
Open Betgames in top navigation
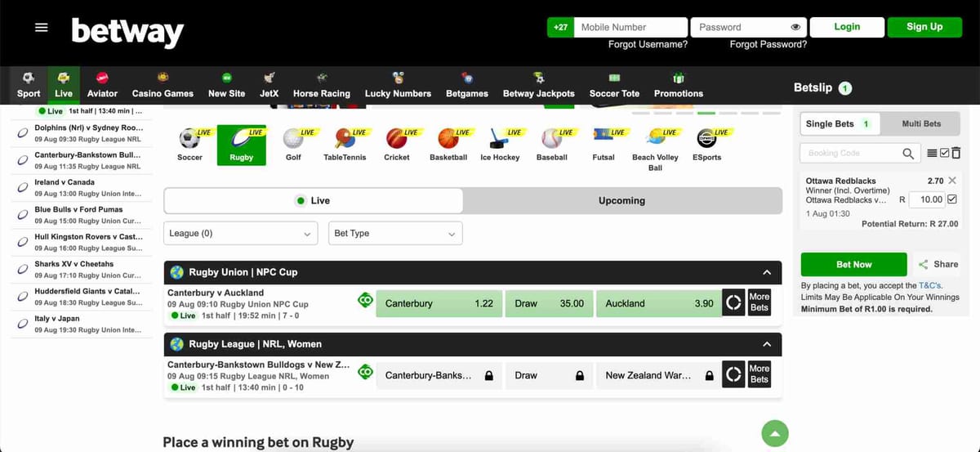(x=467, y=86)
